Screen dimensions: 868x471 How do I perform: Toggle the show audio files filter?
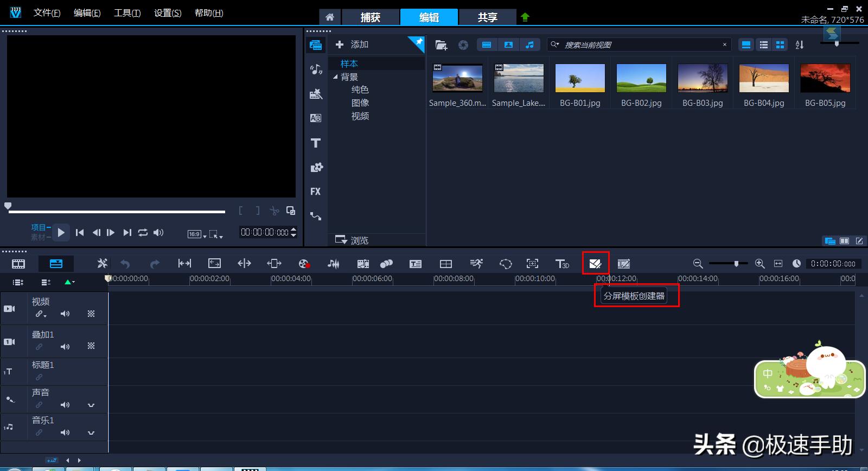(x=529, y=45)
